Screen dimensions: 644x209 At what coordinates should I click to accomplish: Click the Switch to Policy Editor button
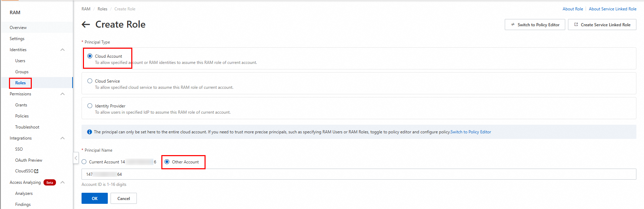click(535, 25)
